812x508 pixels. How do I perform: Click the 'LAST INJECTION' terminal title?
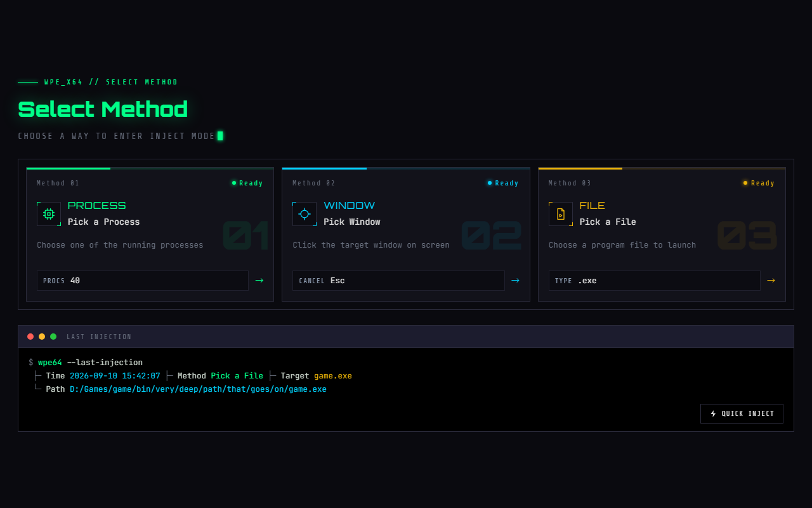99,337
